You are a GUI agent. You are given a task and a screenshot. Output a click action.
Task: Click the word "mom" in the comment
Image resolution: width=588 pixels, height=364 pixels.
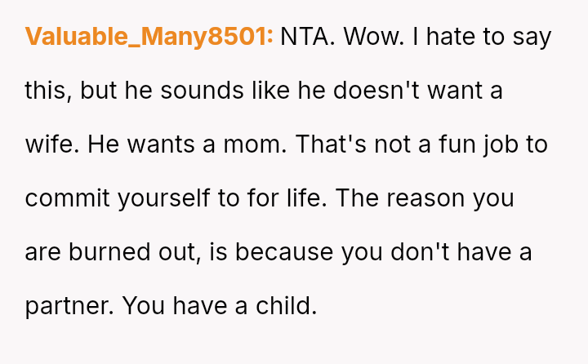click(255, 144)
